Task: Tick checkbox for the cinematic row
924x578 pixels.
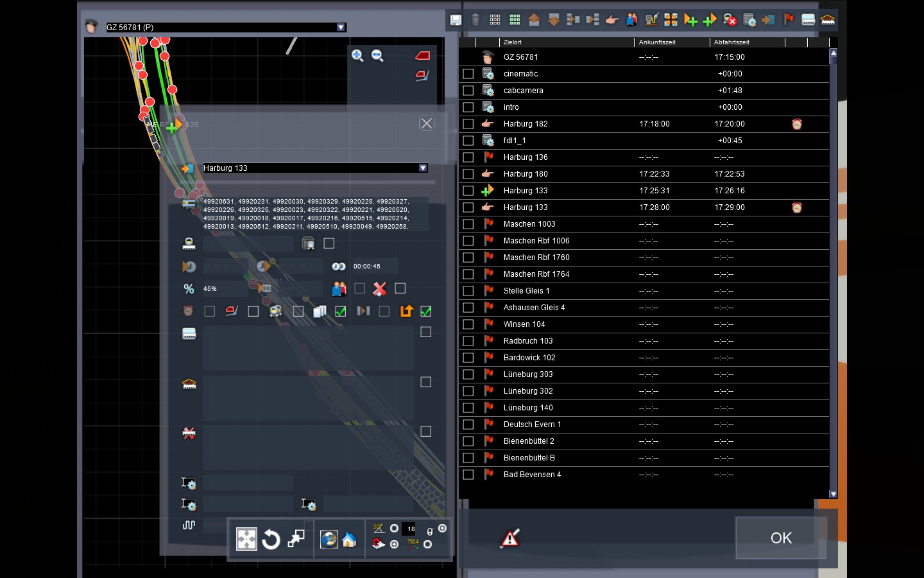Action: 468,74
